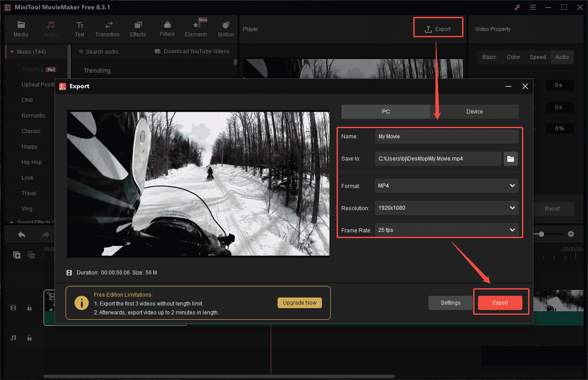The width and height of the screenshot is (588, 380).
Task: Select the Effects icon
Action: click(x=138, y=28)
